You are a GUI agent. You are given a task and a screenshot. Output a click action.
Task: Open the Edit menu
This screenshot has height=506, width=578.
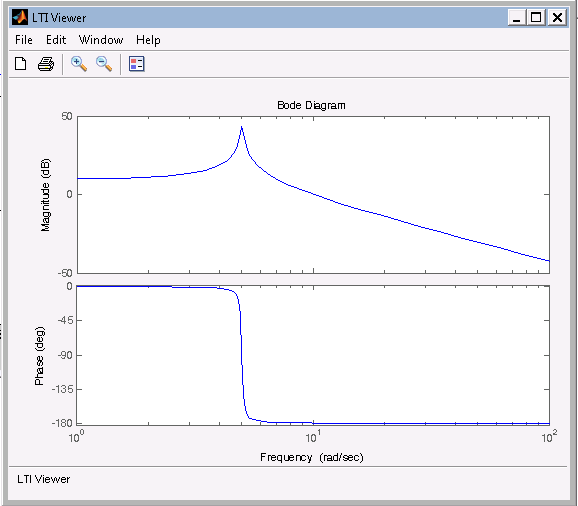(x=56, y=40)
